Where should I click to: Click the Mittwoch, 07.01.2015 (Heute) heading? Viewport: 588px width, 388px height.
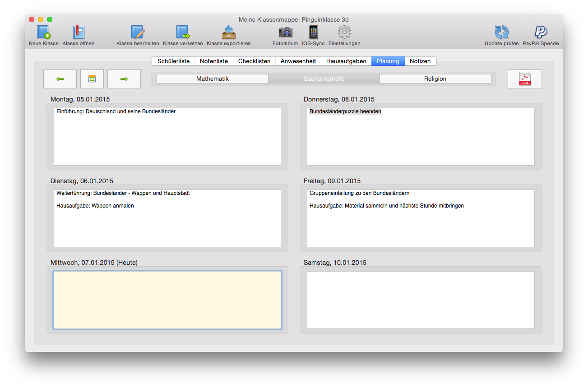(x=94, y=263)
